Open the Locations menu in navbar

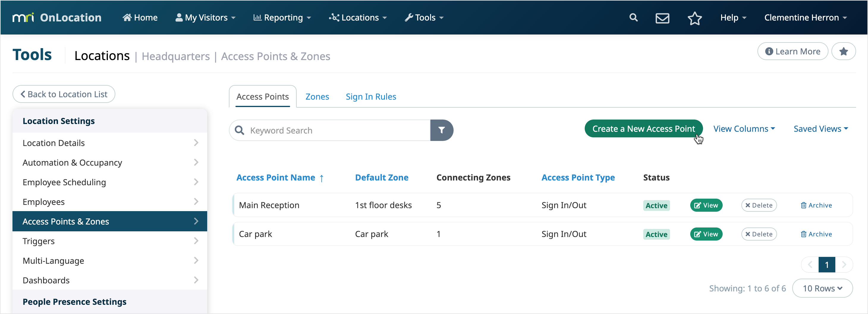(358, 18)
